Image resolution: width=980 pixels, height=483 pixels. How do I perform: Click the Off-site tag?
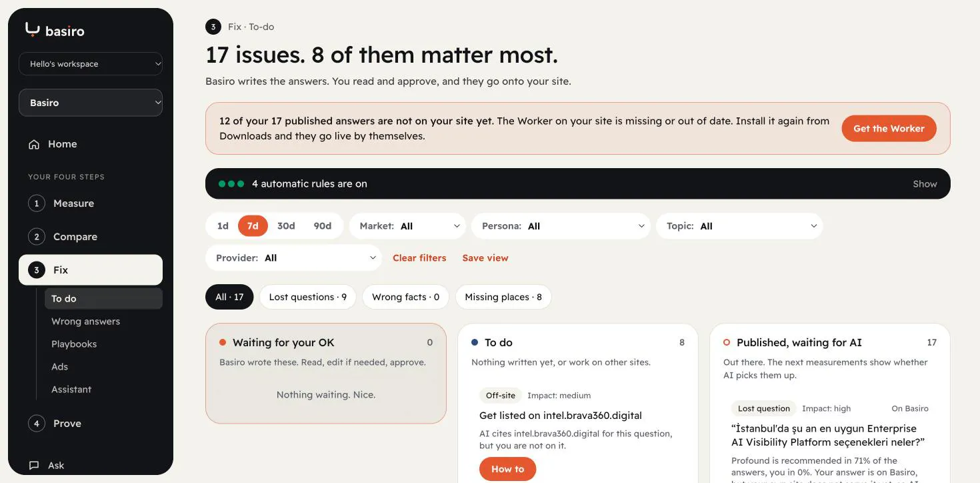pyautogui.click(x=501, y=396)
